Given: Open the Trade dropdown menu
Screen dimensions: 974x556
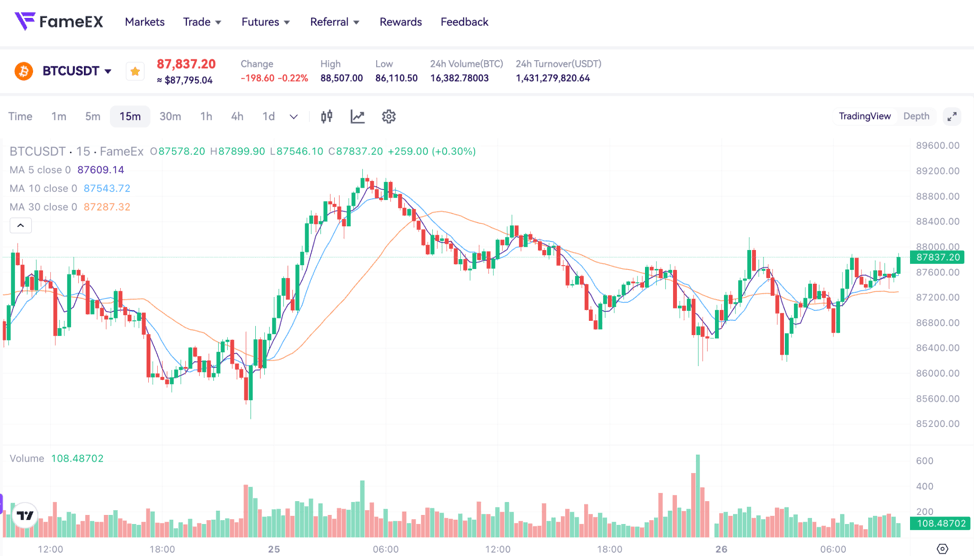Looking at the screenshot, I should (202, 22).
